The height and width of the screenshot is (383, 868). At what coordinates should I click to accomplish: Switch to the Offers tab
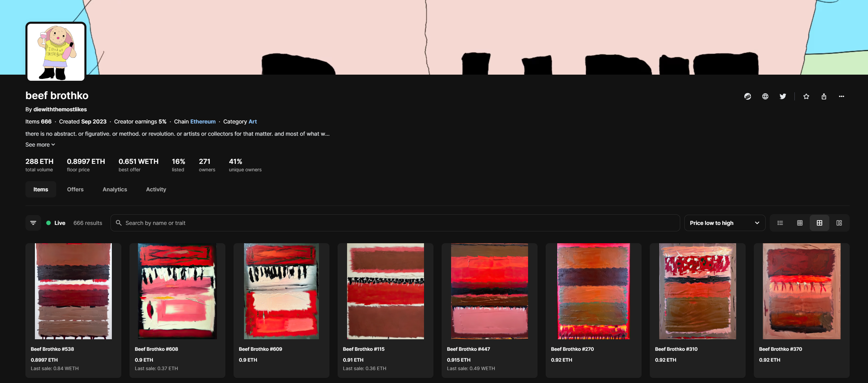75,189
